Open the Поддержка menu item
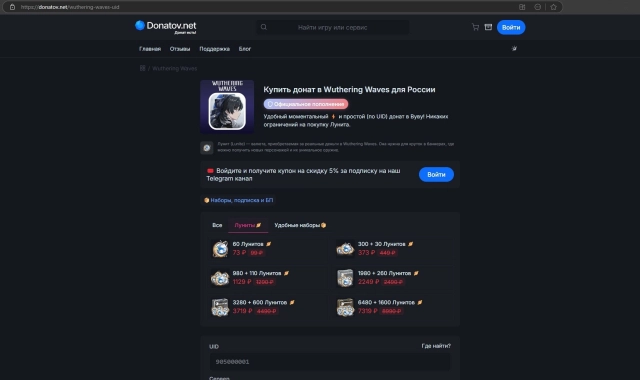 point(214,49)
